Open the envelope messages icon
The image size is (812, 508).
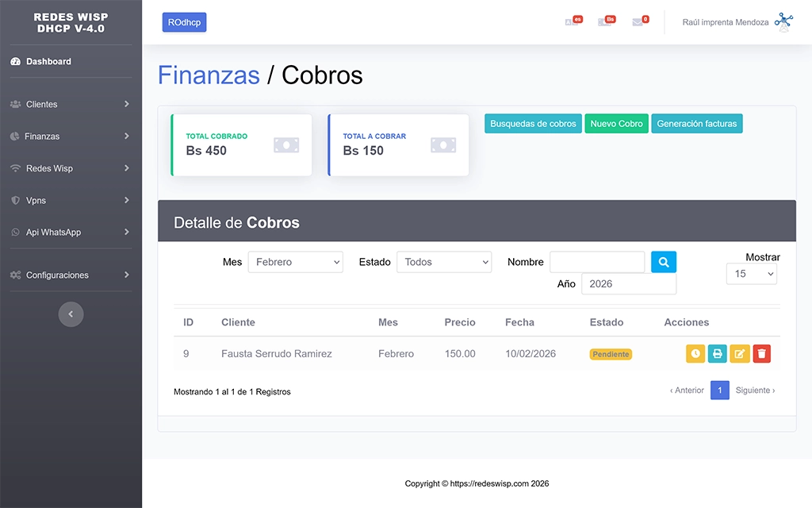tap(638, 22)
